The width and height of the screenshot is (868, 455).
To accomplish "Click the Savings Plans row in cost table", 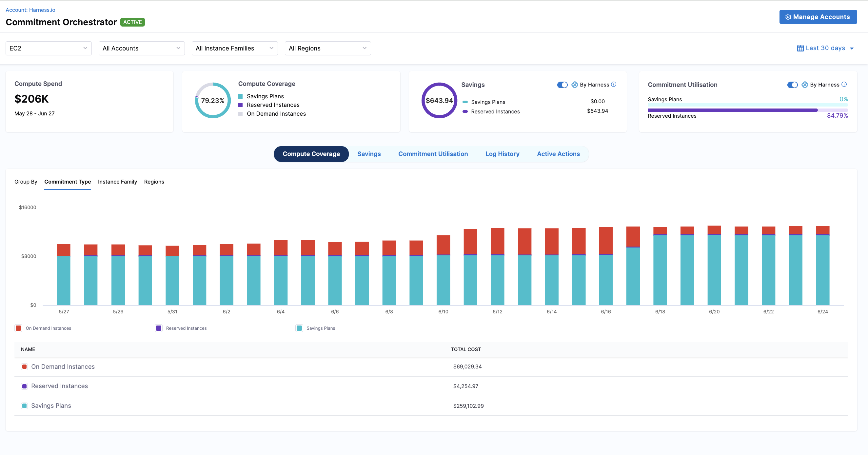I will [50, 406].
